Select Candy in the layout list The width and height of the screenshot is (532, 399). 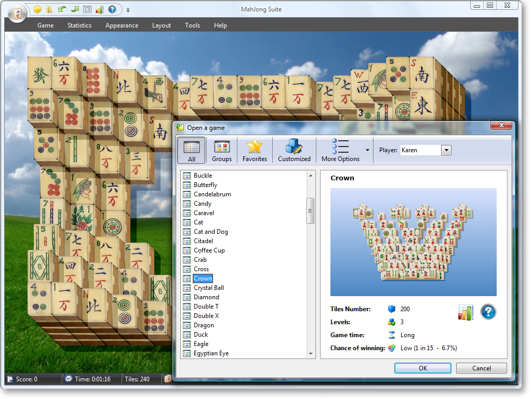(x=203, y=204)
